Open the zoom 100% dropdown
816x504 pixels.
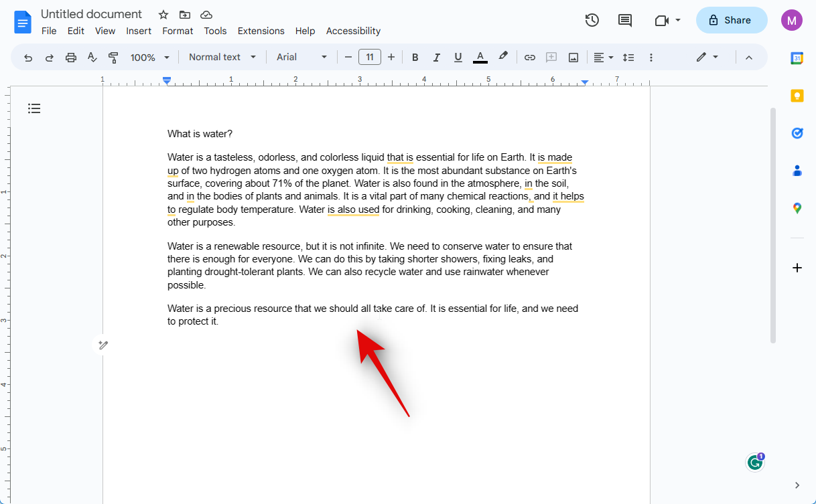150,58
